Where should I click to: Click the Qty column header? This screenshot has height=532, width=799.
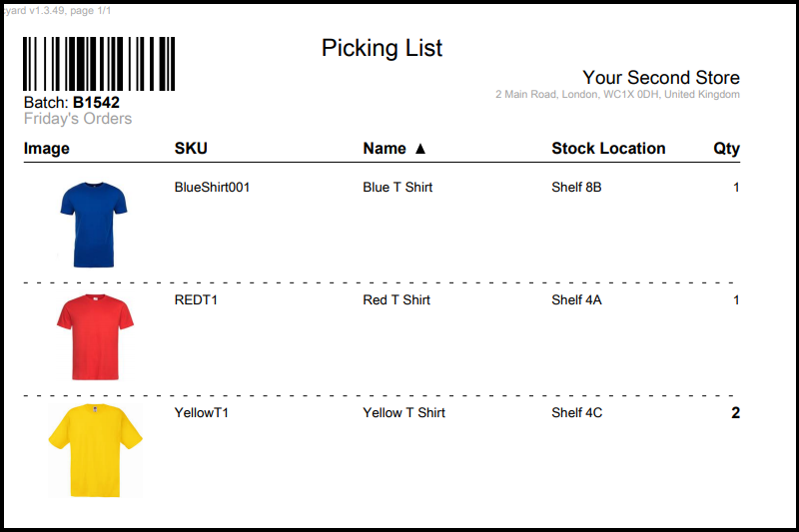pyautogui.click(x=726, y=149)
